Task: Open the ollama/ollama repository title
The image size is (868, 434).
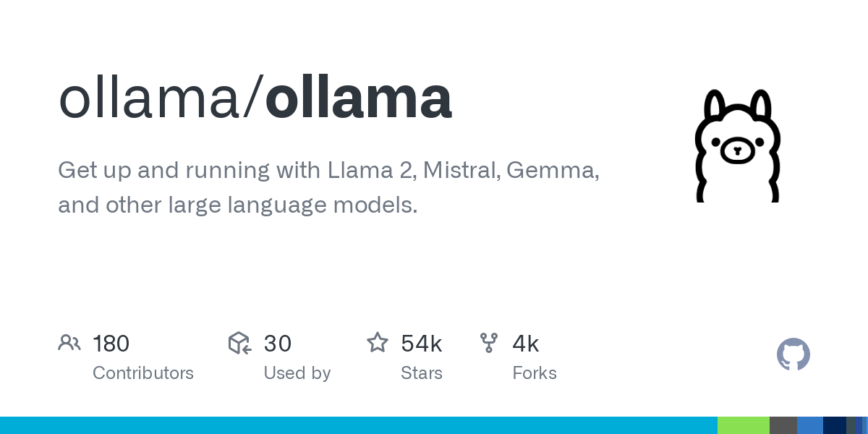Action: (x=255, y=98)
